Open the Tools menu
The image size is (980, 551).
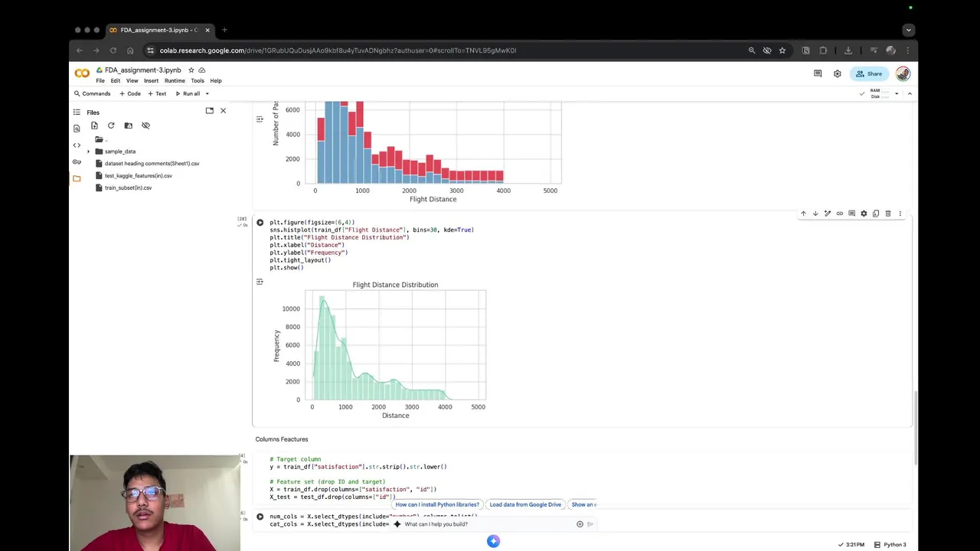(x=198, y=80)
